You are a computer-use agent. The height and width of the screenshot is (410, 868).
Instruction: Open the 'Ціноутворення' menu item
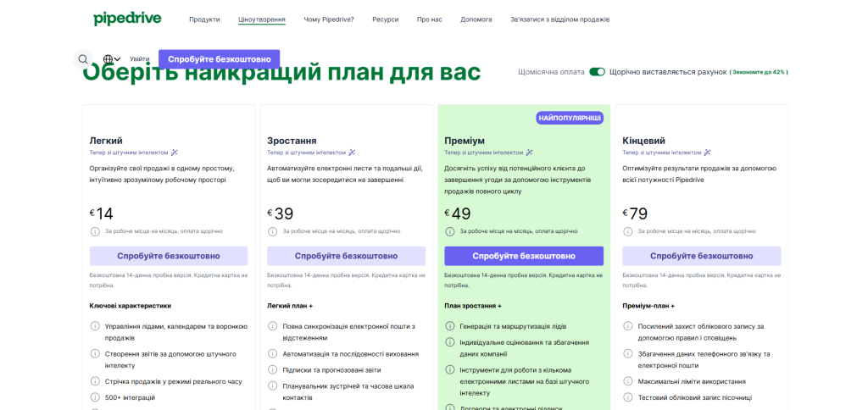[x=262, y=19]
